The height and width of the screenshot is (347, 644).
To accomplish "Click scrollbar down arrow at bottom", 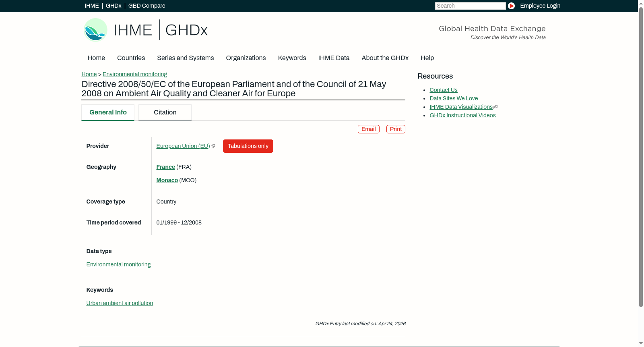I will (x=641, y=343).
